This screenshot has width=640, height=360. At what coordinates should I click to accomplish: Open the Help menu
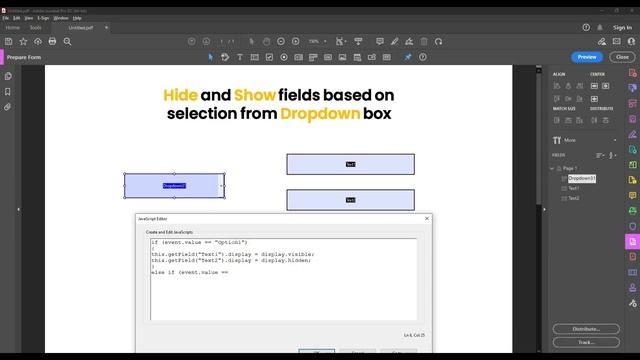77,18
